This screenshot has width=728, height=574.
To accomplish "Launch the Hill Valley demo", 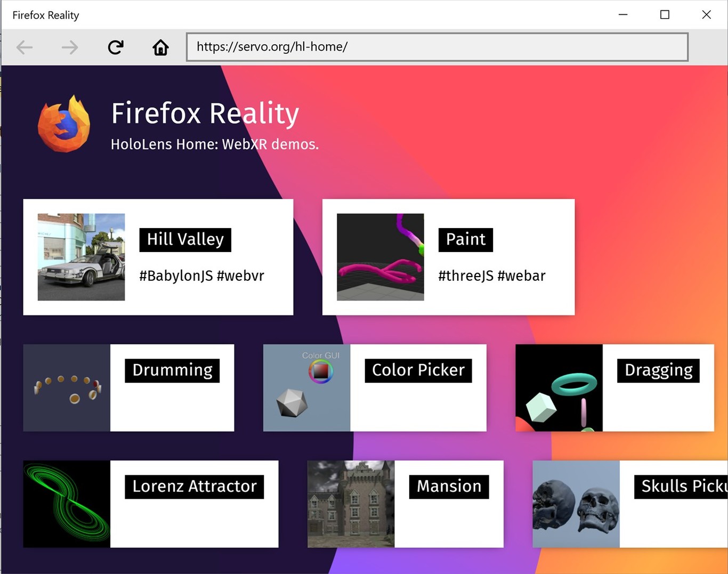I will (184, 239).
